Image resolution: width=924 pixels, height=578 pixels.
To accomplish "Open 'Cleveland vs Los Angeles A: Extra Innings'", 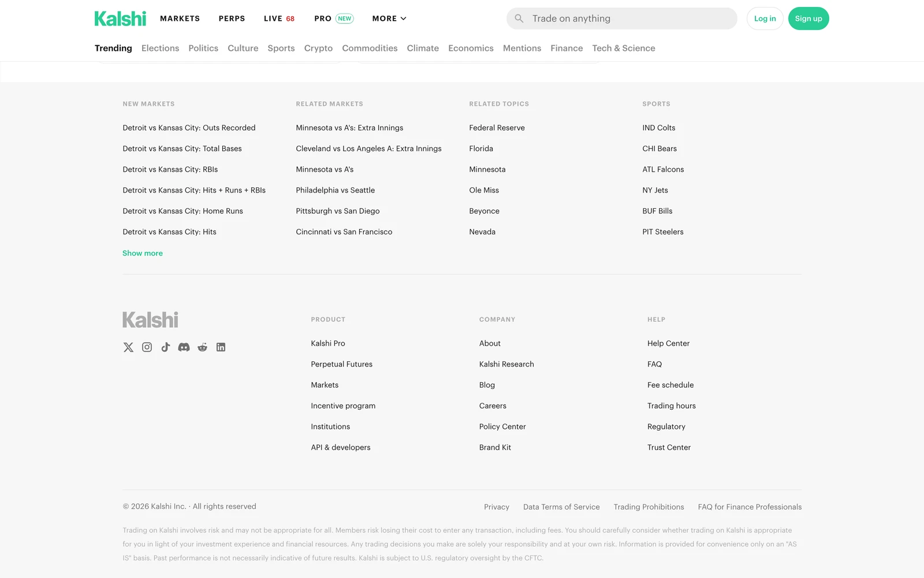I will 368,149.
